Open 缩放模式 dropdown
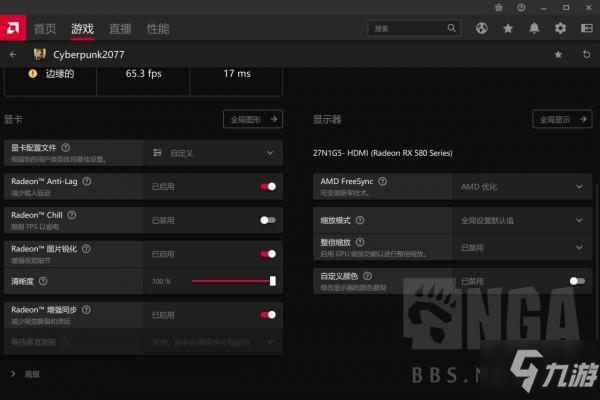600x400 pixels. 522,220
